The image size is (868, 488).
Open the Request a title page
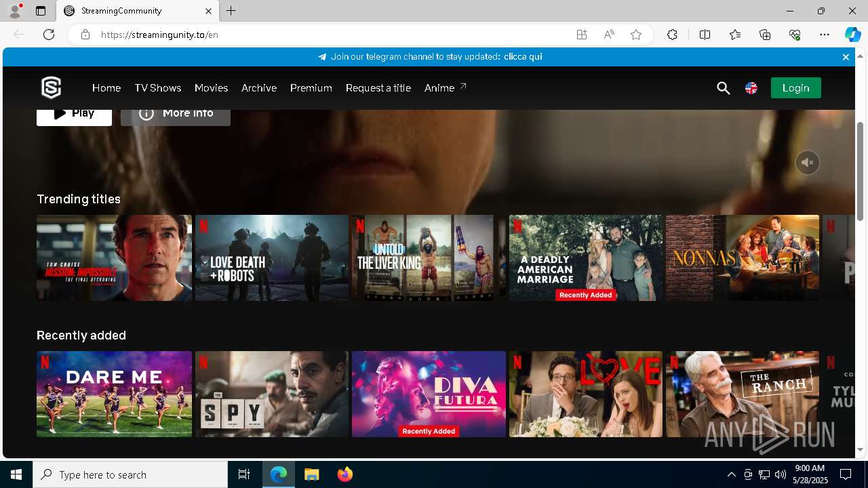coord(378,88)
